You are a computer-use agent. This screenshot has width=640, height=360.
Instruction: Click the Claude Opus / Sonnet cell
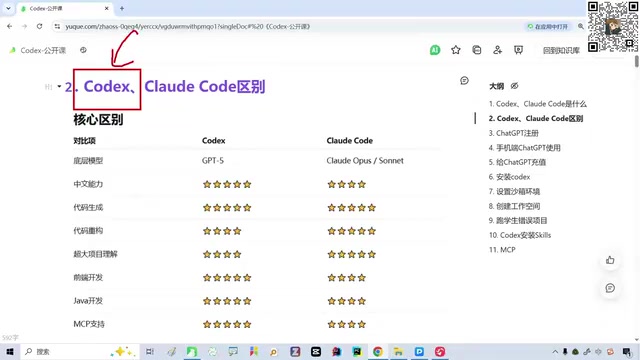tap(365, 160)
